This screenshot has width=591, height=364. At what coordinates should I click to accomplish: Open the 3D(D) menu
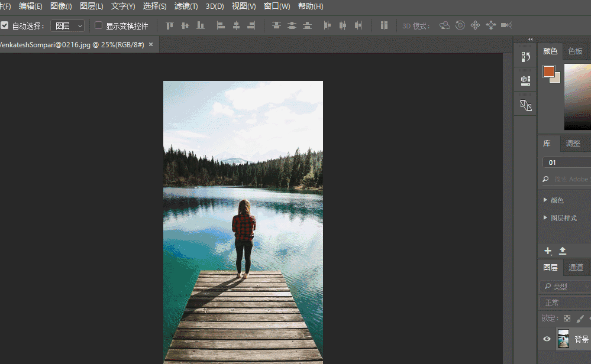[x=215, y=6]
